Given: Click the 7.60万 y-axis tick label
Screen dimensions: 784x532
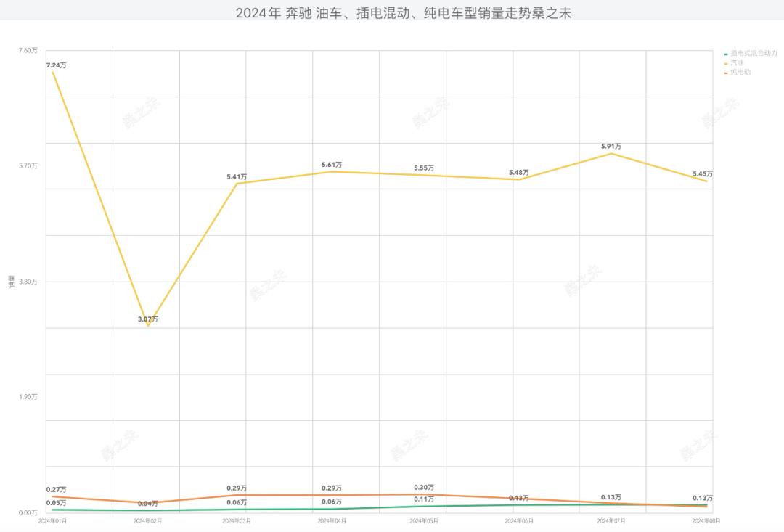Looking at the screenshot, I should coord(28,50).
